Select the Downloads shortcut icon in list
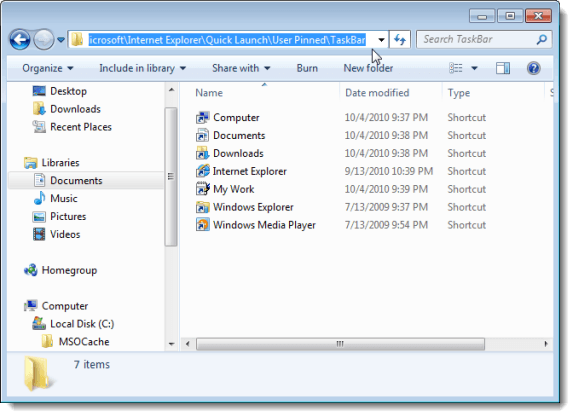Image resolution: width=575 pixels, height=418 pixels. pyautogui.click(x=202, y=154)
